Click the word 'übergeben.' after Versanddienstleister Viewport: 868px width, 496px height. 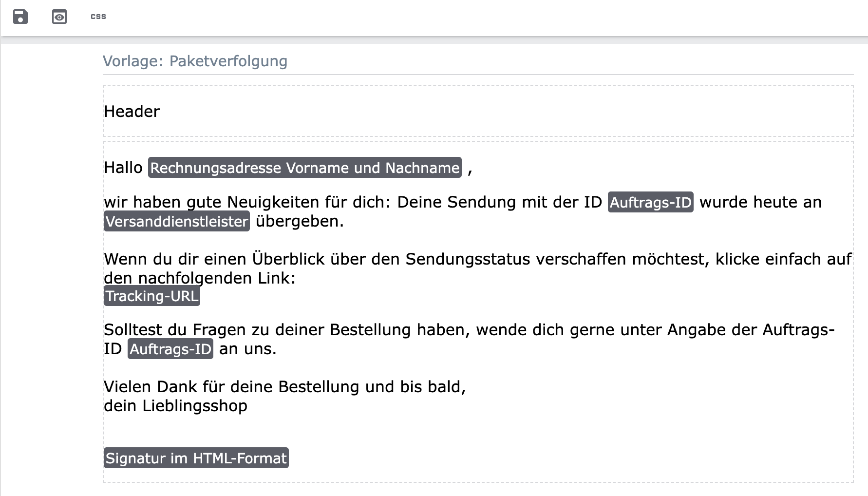[300, 221]
